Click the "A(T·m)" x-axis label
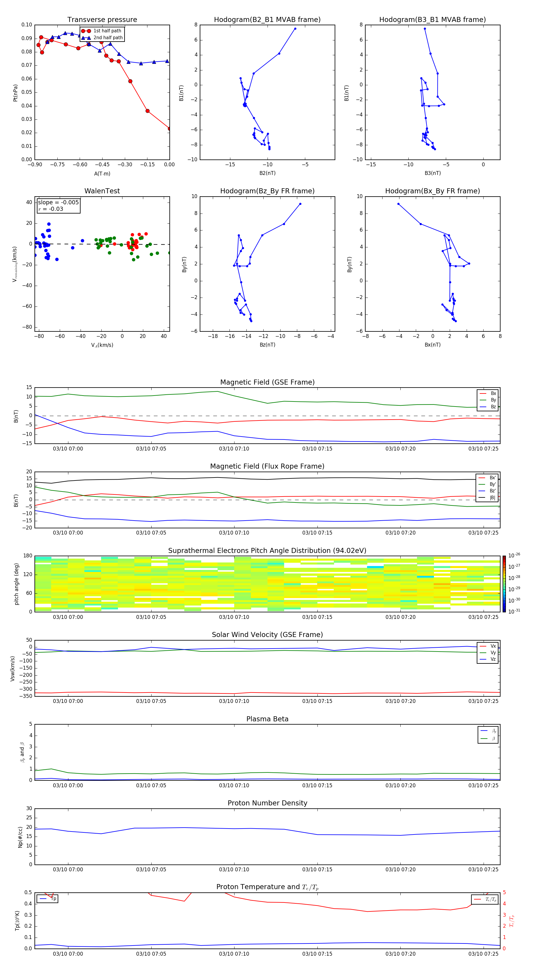 click(x=102, y=174)
